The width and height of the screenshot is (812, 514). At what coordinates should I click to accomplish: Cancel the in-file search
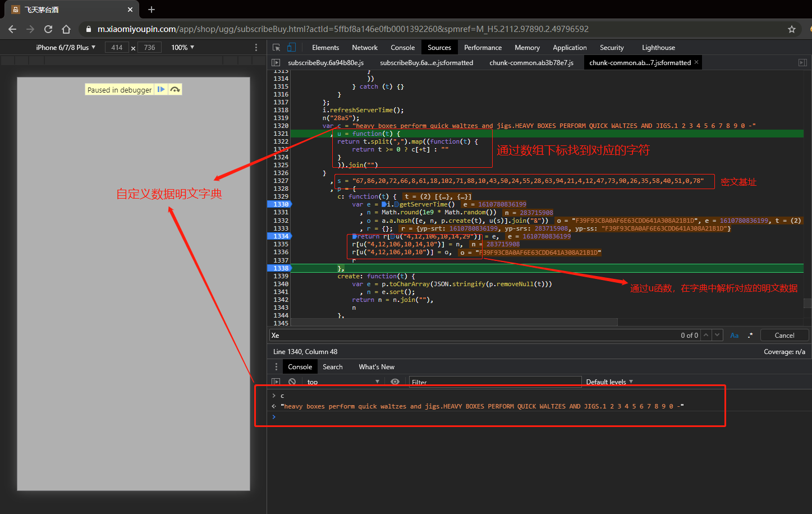(784, 336)
